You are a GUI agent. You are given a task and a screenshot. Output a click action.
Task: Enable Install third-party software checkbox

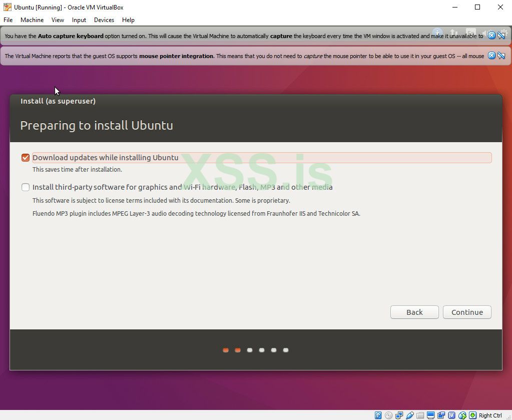click(26, 187)
